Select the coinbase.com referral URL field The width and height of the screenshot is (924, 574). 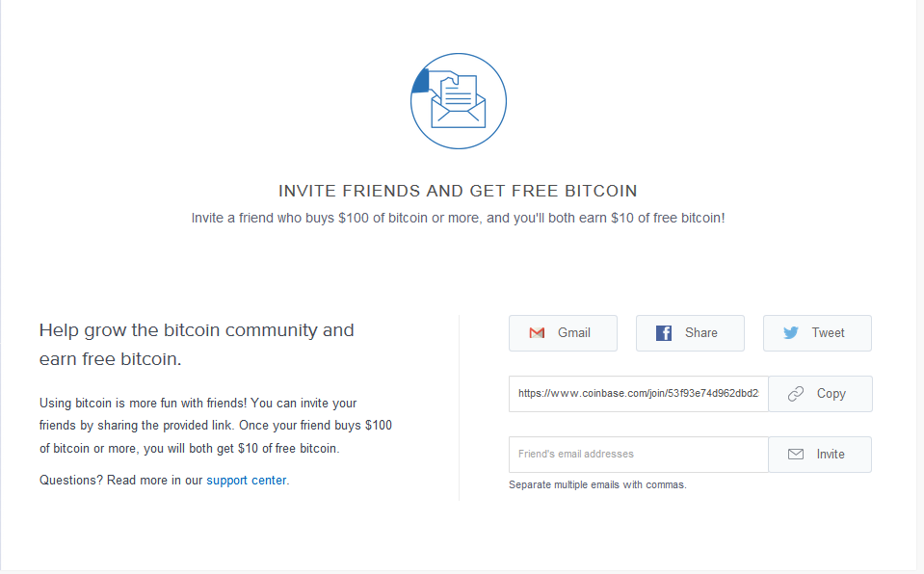coord(638,394)
